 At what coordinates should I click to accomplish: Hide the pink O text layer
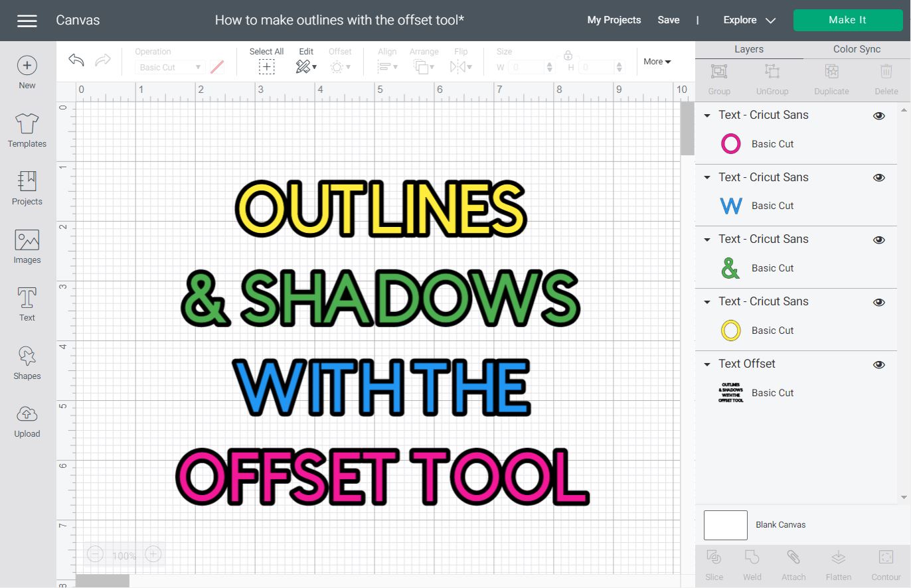pos(878,115)
